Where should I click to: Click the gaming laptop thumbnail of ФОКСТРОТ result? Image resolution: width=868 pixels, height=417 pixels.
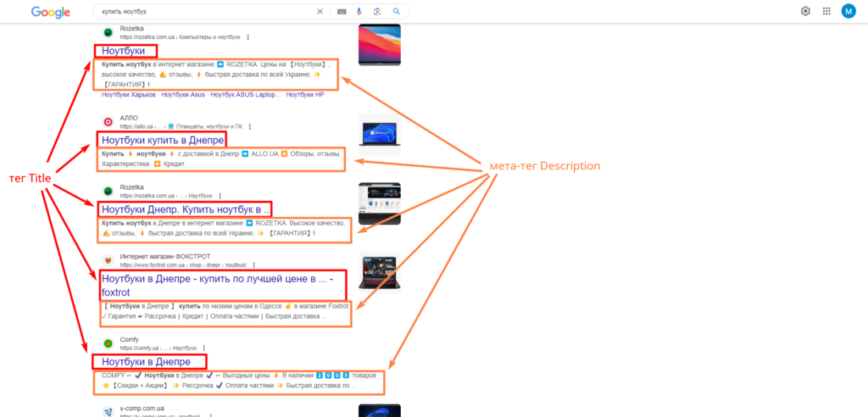pyautogui.click(x=379, y=271)
